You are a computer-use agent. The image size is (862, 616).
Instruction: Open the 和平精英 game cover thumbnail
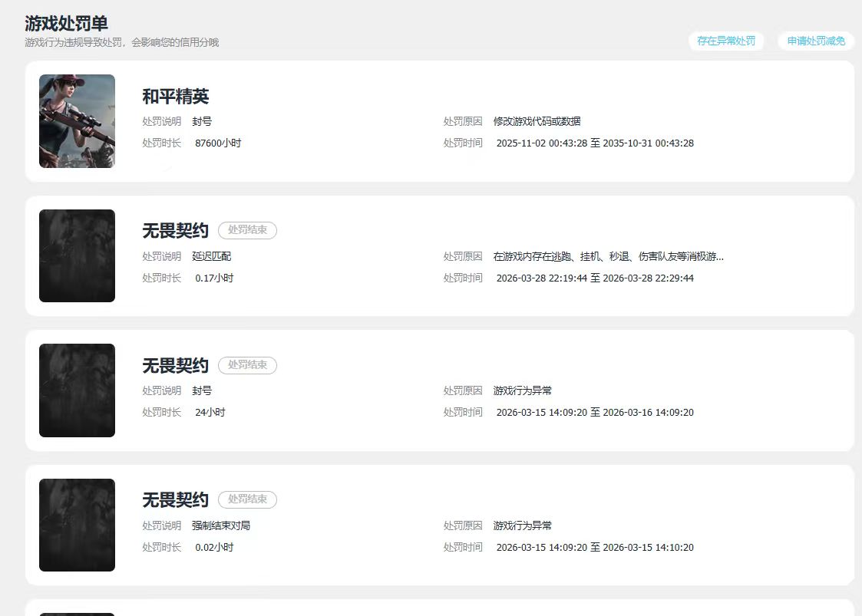coord(77,121)
